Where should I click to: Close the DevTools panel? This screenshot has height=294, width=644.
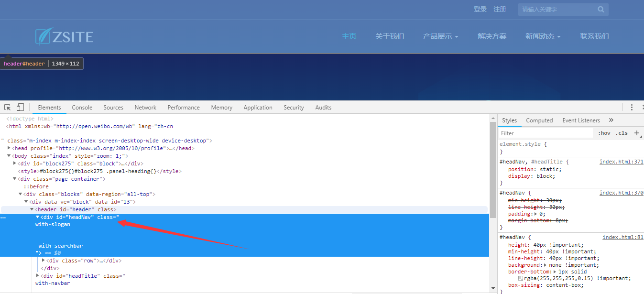click(x=643, y=108)
